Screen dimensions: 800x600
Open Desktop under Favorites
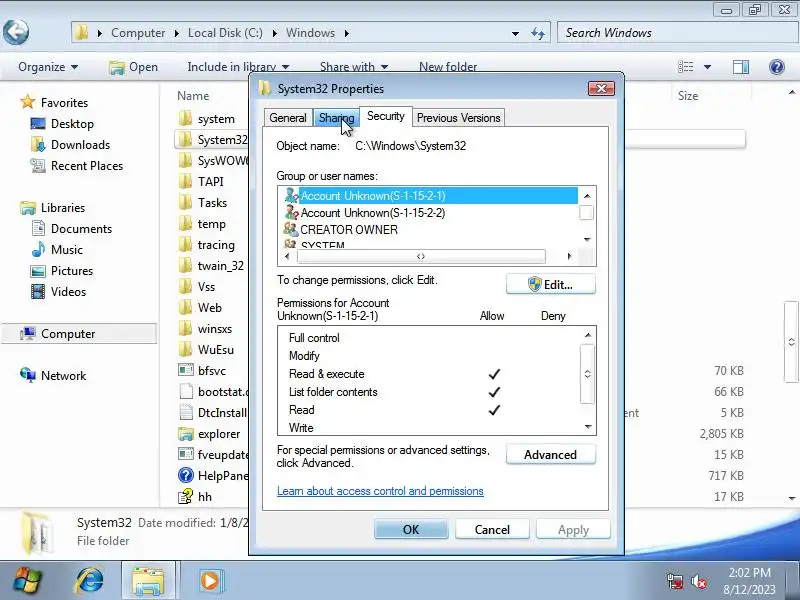click(x=72, y=124)
